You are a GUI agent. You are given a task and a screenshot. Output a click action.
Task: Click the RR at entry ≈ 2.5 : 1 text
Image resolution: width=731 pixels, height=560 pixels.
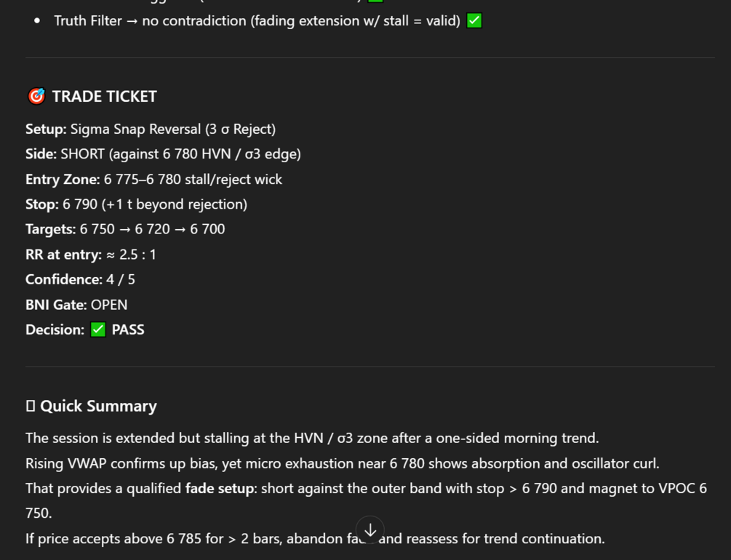coord(91,255)
